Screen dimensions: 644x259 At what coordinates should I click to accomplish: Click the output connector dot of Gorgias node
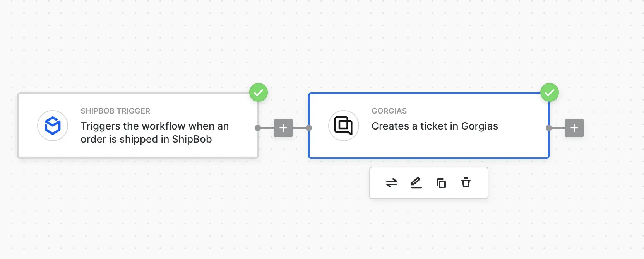point(549,128)
